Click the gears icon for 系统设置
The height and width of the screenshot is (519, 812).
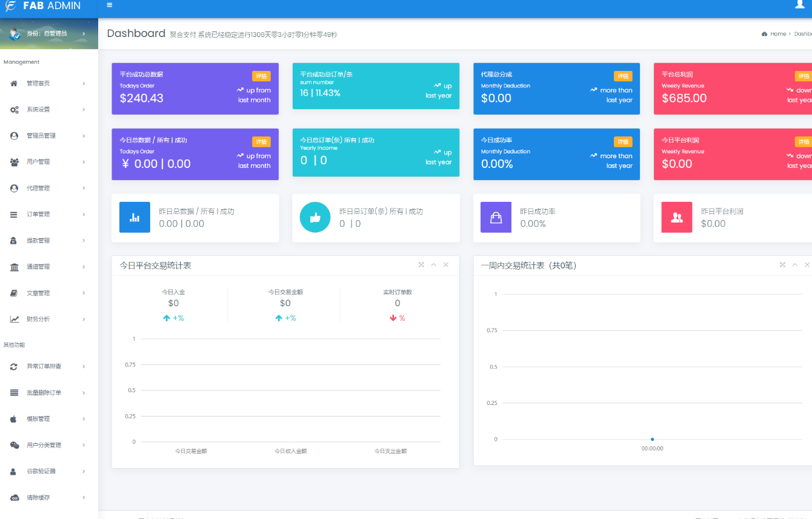pos(14,110)
